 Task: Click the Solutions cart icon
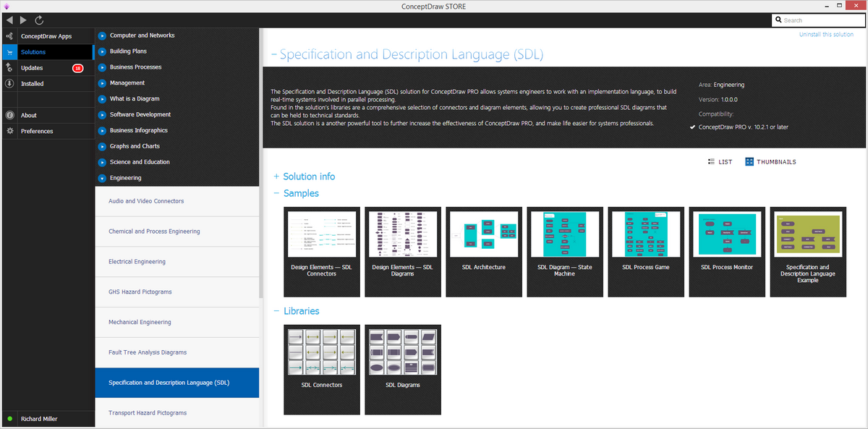pyautogui.click(x=9, y=52)
